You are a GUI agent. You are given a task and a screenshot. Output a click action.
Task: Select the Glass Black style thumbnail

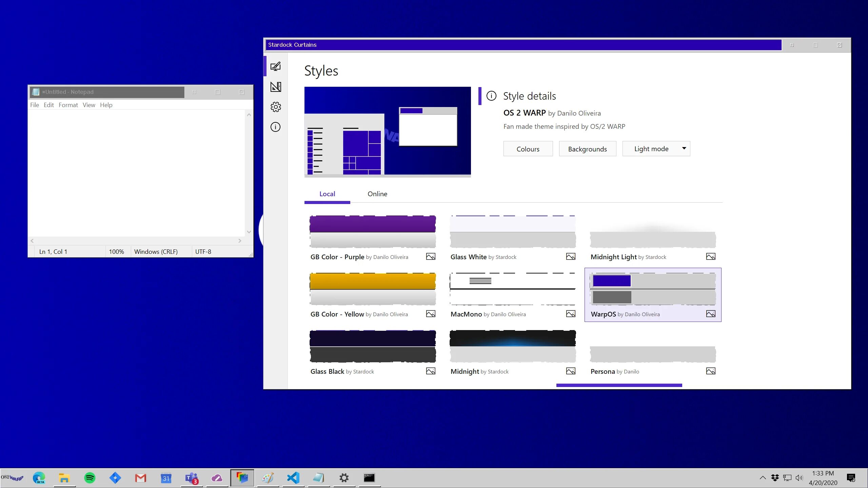(373, 346)
